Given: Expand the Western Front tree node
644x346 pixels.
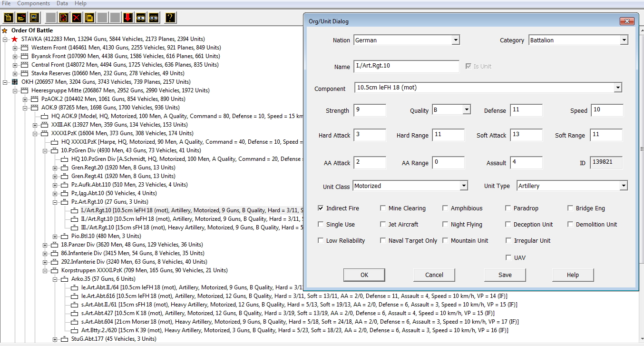Looking at the screenshot, I should point(15,48).
